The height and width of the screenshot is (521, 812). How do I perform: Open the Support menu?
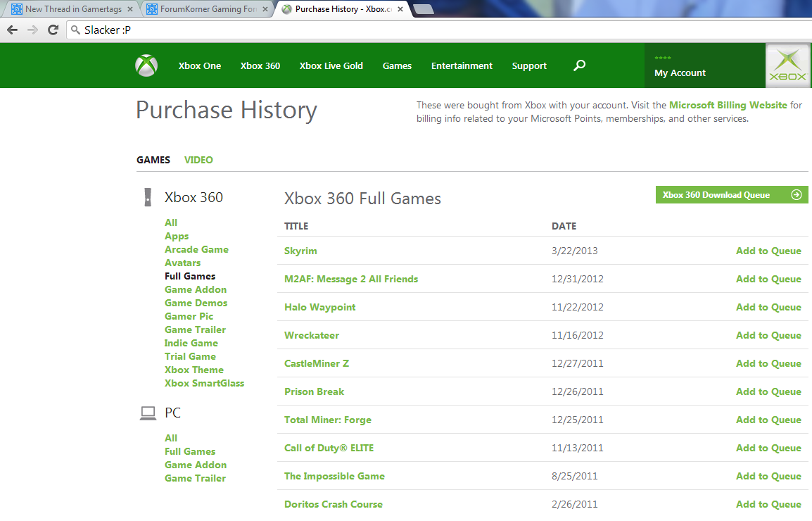click(529, 66)
